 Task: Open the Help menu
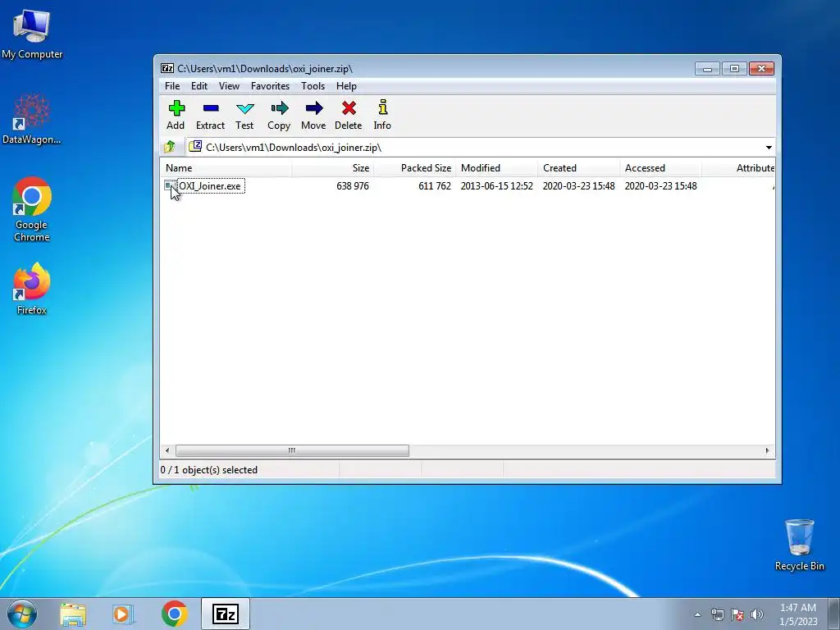[346, 85]
